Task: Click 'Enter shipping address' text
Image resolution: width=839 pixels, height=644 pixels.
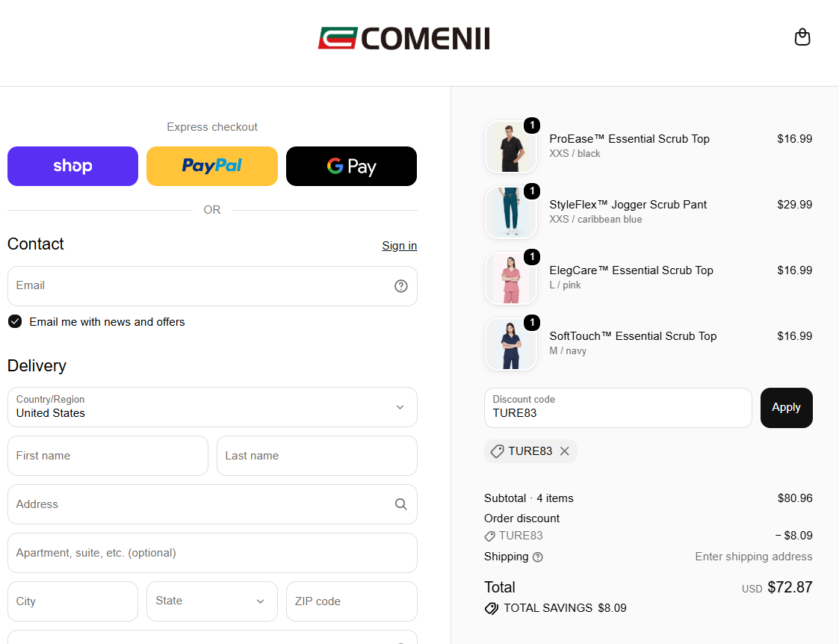Action: click(x=753, y=557)
